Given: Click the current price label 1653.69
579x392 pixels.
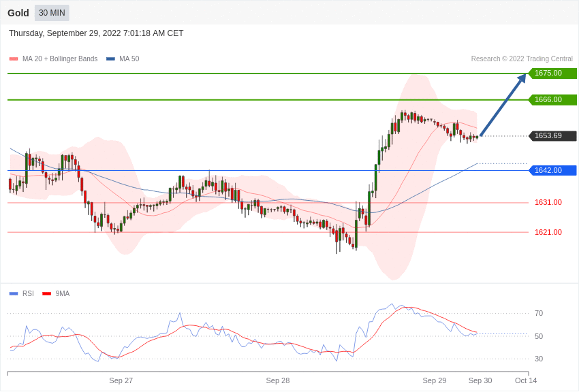Looking at the screenshot, I should coord(553,135).
